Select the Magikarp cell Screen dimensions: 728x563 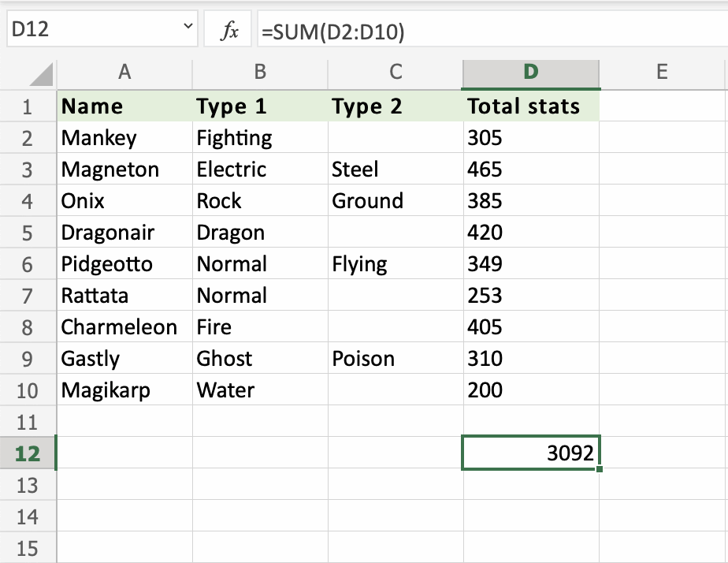pyautogui.click(x=124, y=390)
